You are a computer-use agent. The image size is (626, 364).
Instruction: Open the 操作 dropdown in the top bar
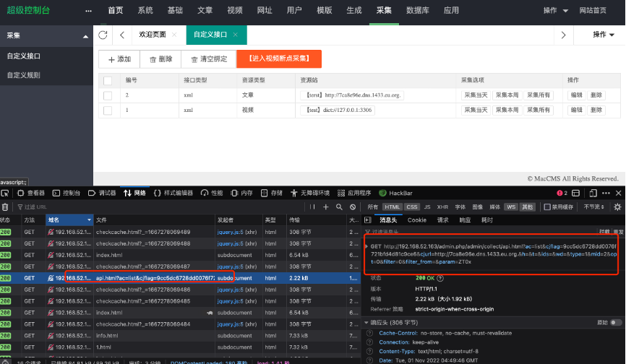click(x=555, y=11)
